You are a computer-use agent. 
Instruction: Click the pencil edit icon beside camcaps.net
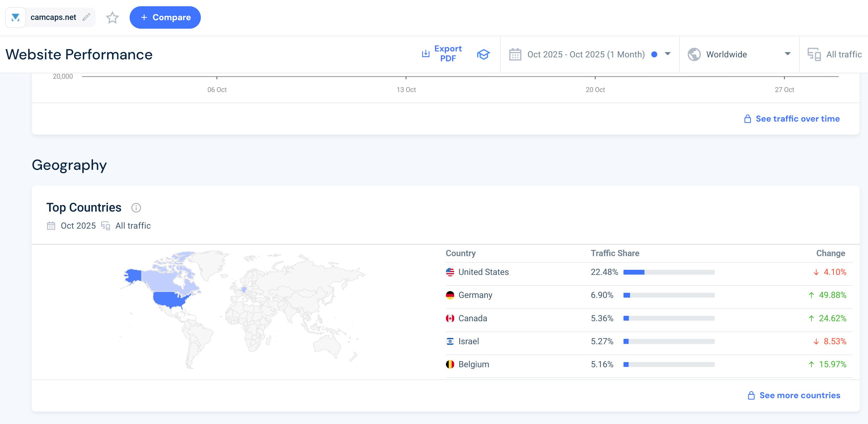86,17
